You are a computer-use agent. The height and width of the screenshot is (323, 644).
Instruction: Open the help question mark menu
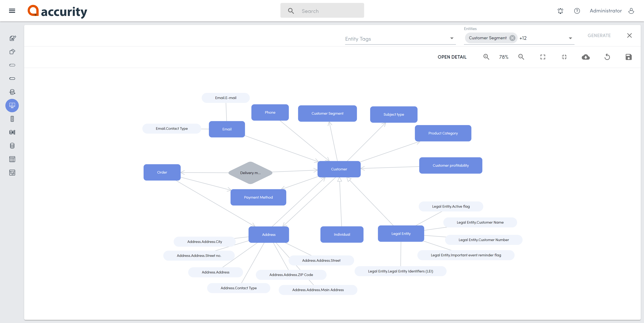[577, 11]
